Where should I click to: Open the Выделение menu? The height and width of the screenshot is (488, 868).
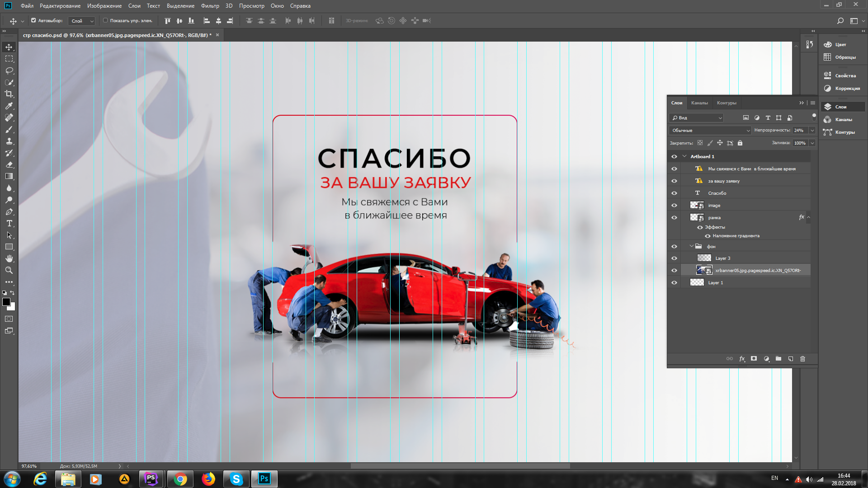pyautogui.click(x=180, y=6)
